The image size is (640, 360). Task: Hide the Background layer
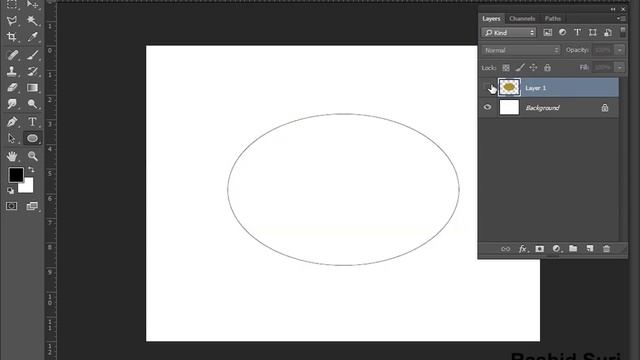[487, 107]
